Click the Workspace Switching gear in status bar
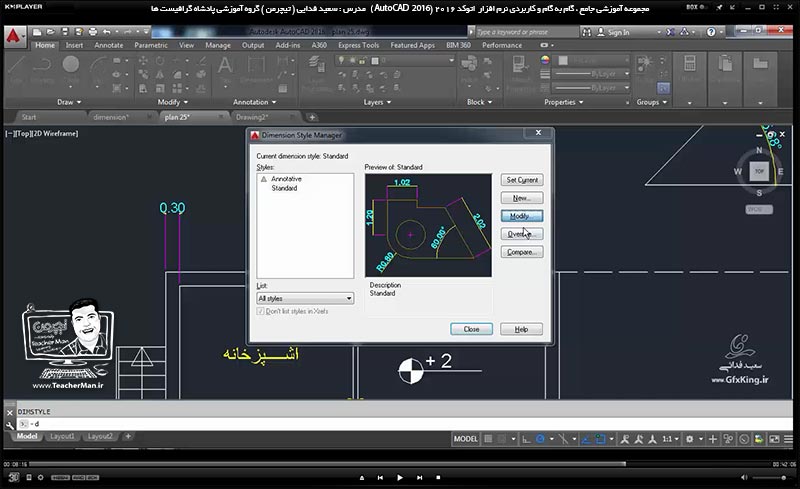The height and width of the screenshot is (489, 800). tap(690, 439)
